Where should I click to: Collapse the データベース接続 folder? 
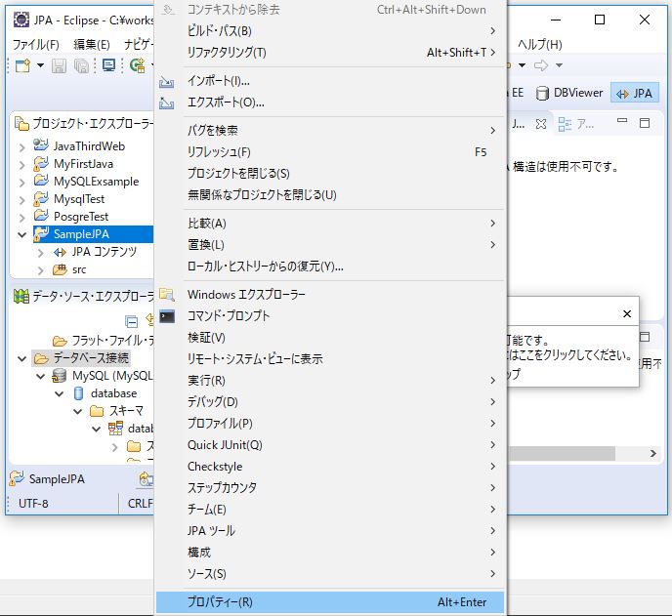click(22, 358)
